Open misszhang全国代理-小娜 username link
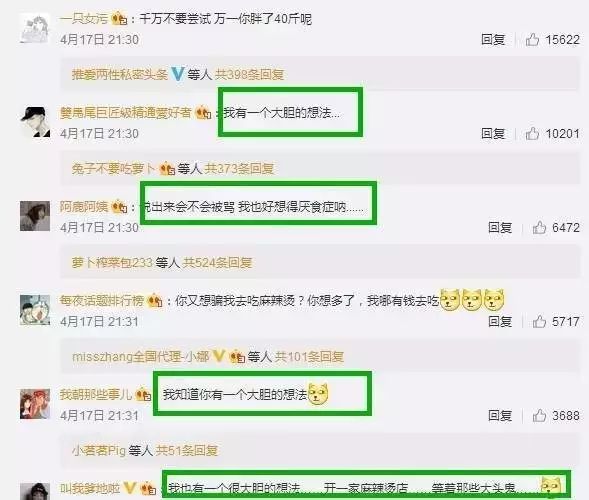The height and width of the screenshot is (500, 589). point(140,356)
